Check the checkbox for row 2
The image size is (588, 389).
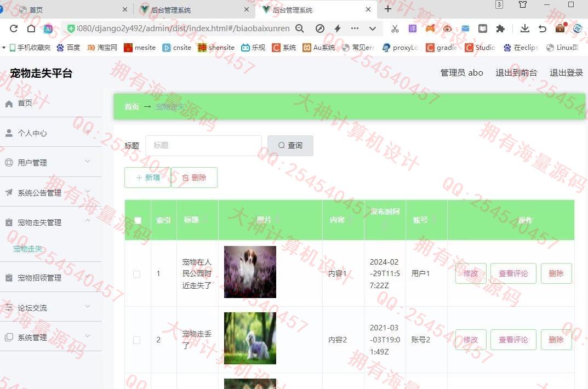click(137, 340)
